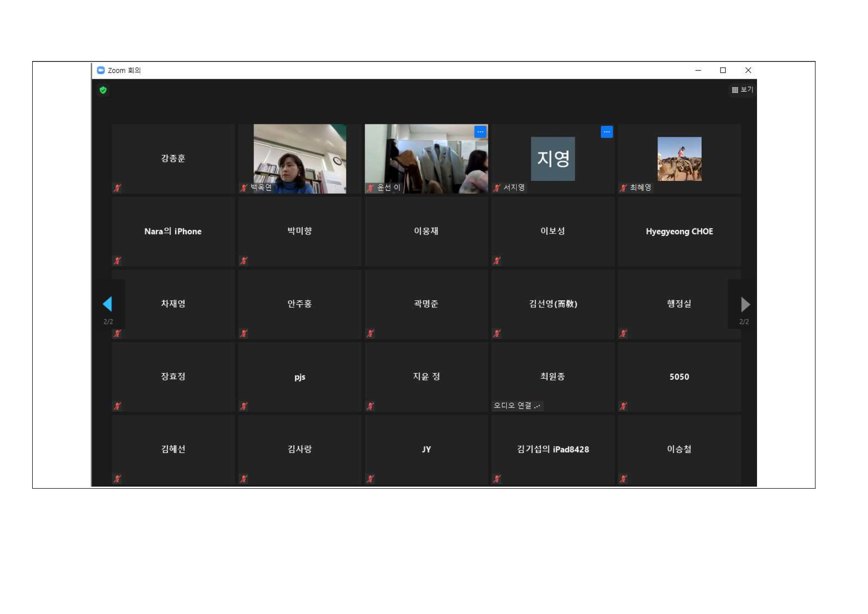Select the Hyegyeong CHOE participant tile

679,231
